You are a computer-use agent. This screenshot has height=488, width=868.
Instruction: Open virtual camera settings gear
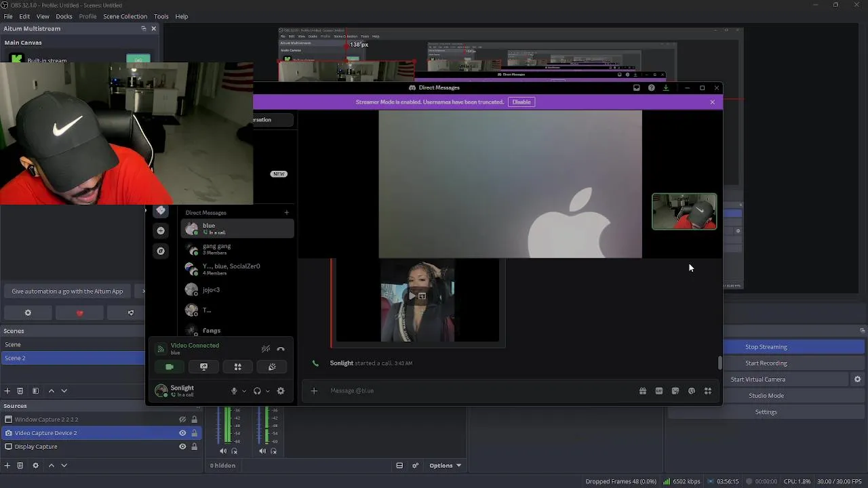(x=858, y=380)
